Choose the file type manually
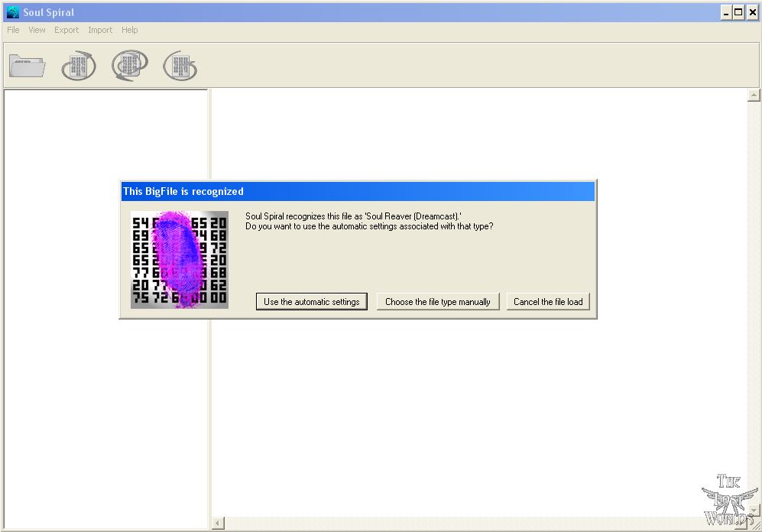The height and width of the screenshot is (532, 762). pyautogui.click(x=438, y=301)
